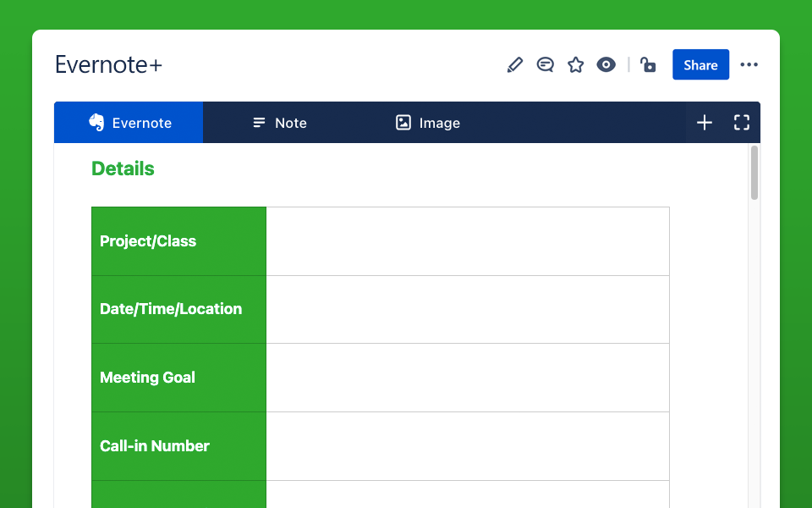Viewport: 812px width, 508px height.
Task: Open the three-dot more actions menu
Action: coord(749,65)
